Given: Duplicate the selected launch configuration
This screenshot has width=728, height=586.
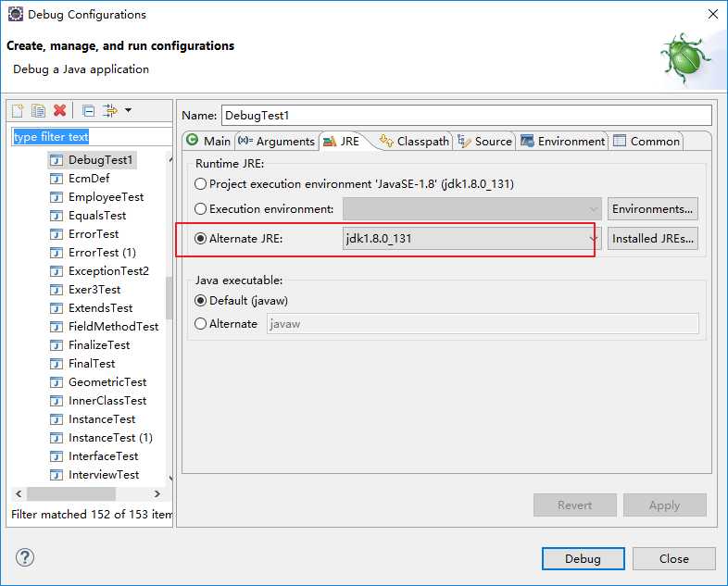Looking at the screenshot, I should point(38,111).
